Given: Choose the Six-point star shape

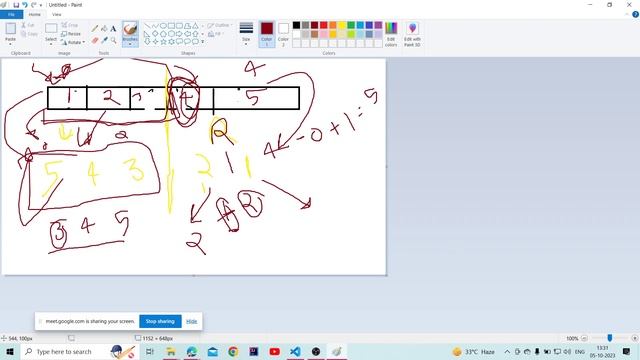Looking at the screenshot, I should [x=171, y=42].
